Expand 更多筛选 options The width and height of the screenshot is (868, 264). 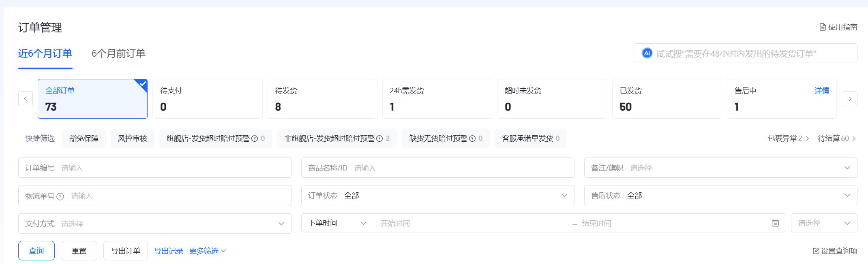click(208, 251)
